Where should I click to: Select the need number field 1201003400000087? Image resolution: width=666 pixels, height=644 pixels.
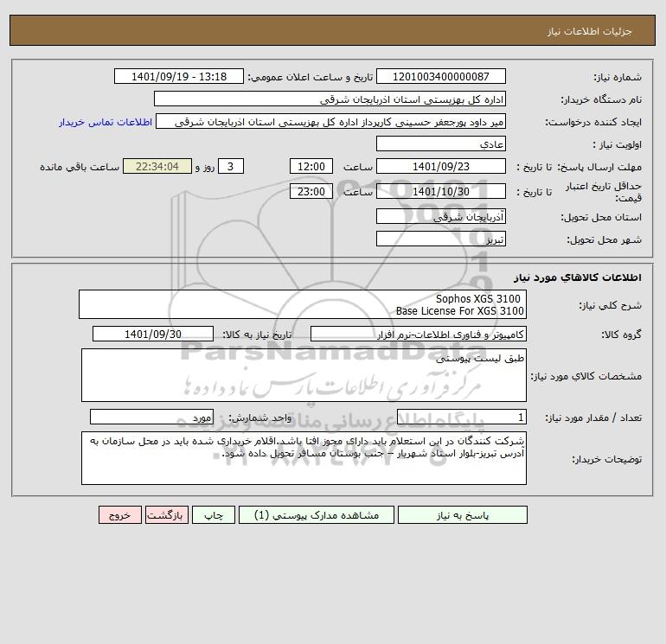441,76
